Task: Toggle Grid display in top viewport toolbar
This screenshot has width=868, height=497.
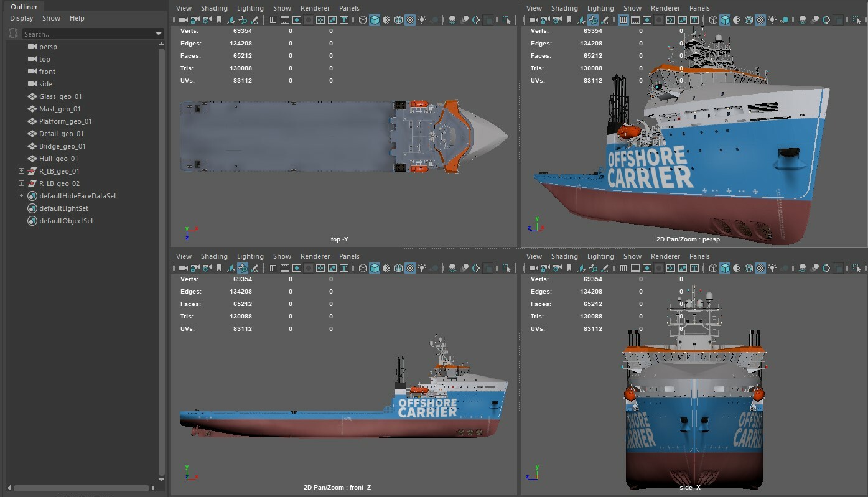Action: tap(273, 20)
